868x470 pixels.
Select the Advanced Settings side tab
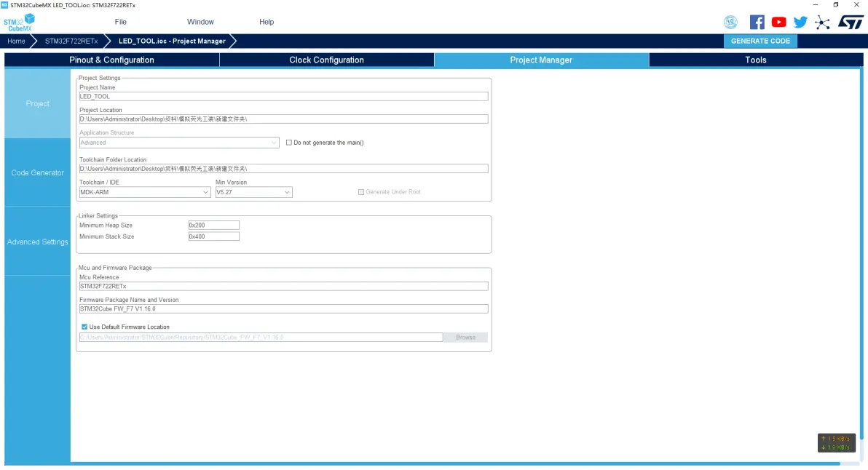click(38, 242)
